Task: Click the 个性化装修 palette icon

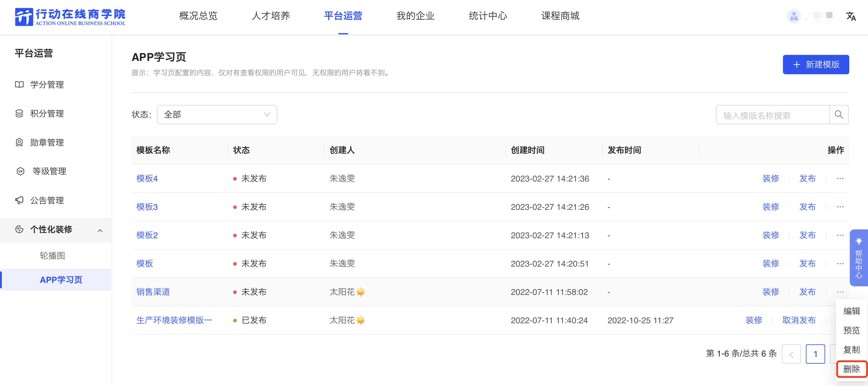Action: pyautogui.click(x=19, y=229)
